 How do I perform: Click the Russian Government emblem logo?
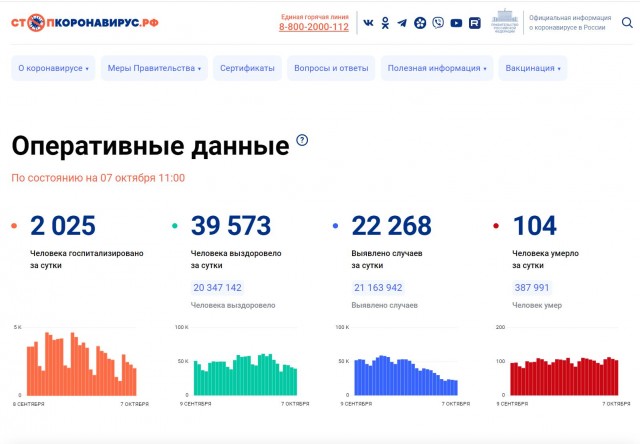(x=505, y=21)
